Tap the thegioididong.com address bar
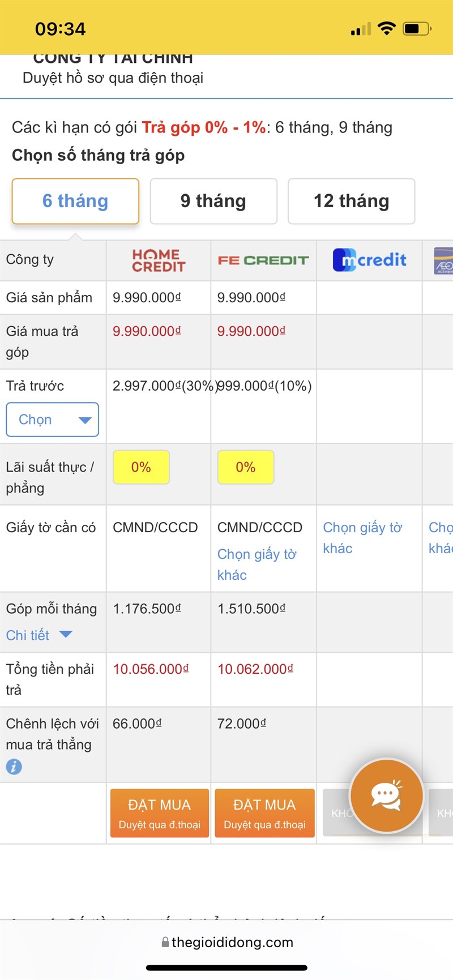The width and height of the screenshot is (453, 980). [x=226, y=942]
